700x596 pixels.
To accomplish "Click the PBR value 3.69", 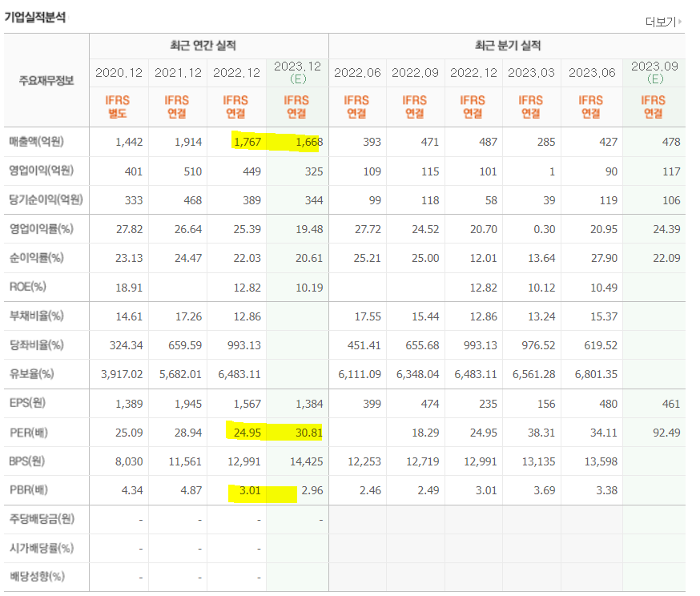I will [544, 490].
